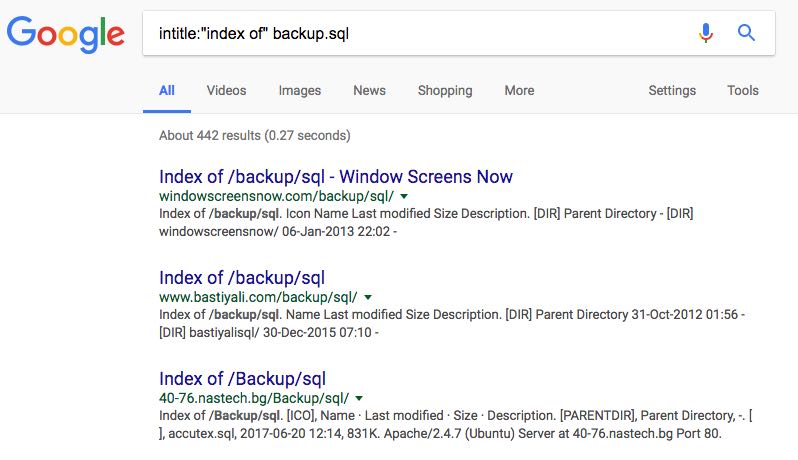The image size is (798, 460).
Task: Expand arrow next to windowscreensnow.com URL
Action: (x=404, y=196)
